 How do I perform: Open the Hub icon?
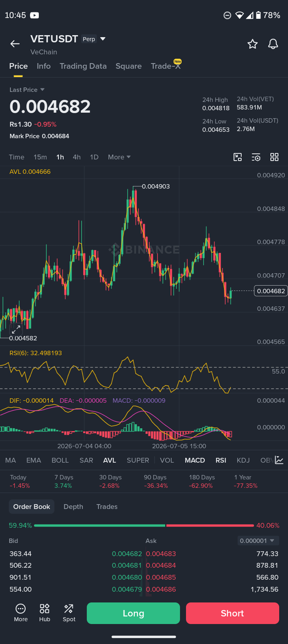(x=44, y=613)
